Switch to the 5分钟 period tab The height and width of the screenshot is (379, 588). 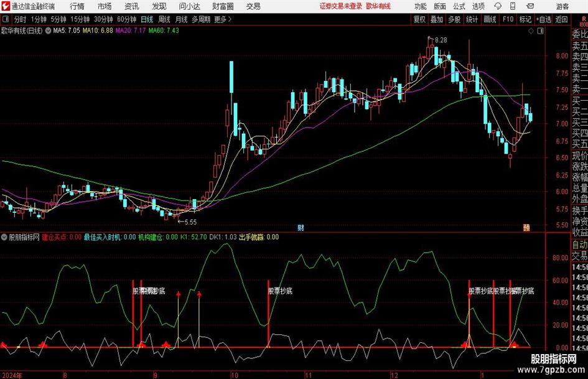click(58, 19)
